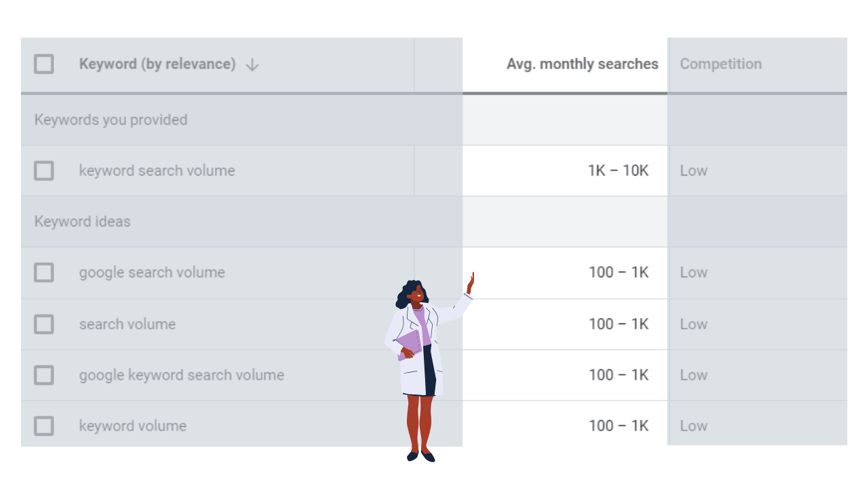Mark the 'keyword volume' row checkbox
Image resolution: width=868 pixels, height=488 pixels.
click(x=44, y=426)
